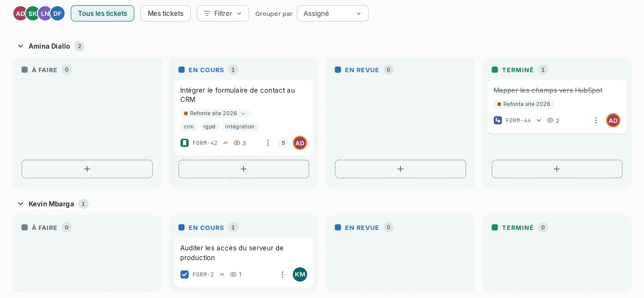Click the FORM-2 ticket ID
The height and width of the screenshot is (298, 644).
coord(203,274)
